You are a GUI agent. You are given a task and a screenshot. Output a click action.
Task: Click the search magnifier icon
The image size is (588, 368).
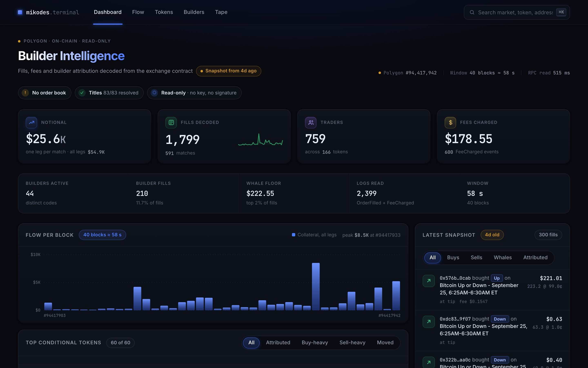tap(472, 12)
